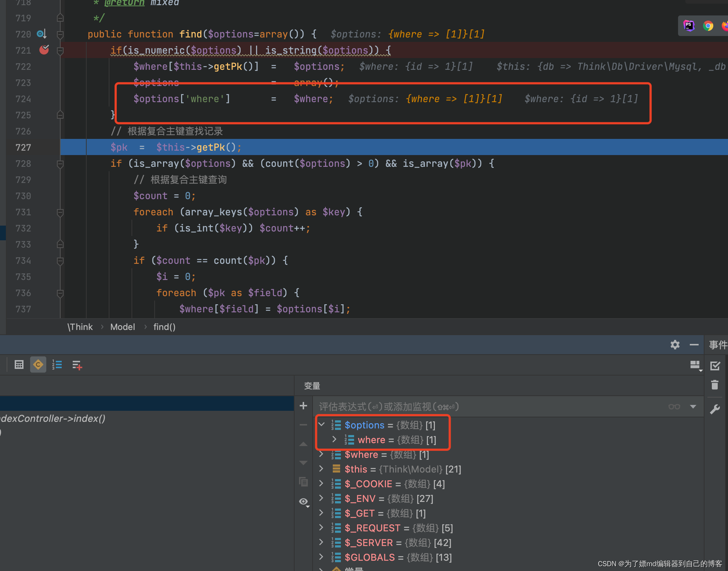Open the 事件 events tab

(718, 345)
